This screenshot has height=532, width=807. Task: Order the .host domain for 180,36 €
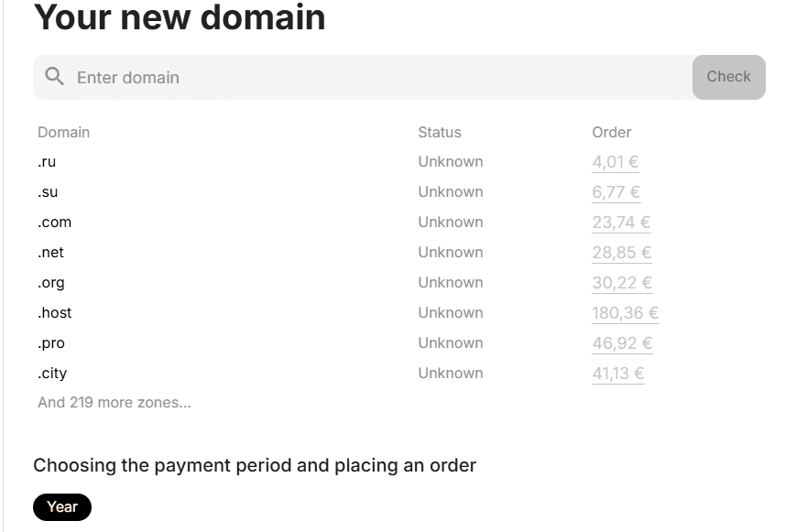click(x=625, y=313)
